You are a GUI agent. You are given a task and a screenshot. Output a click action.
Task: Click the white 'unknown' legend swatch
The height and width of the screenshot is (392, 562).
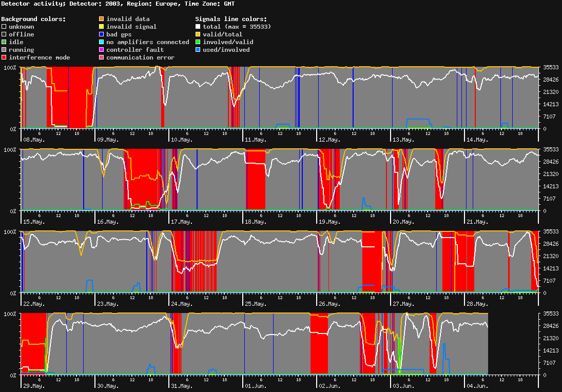[x=4, y=27]
